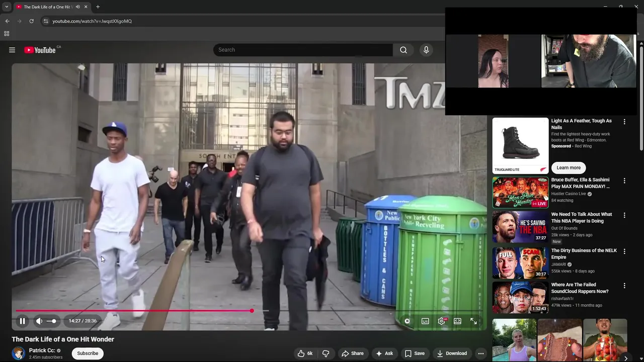Click the browser address bar URL
644x362 pixels.
click(92, 21)
